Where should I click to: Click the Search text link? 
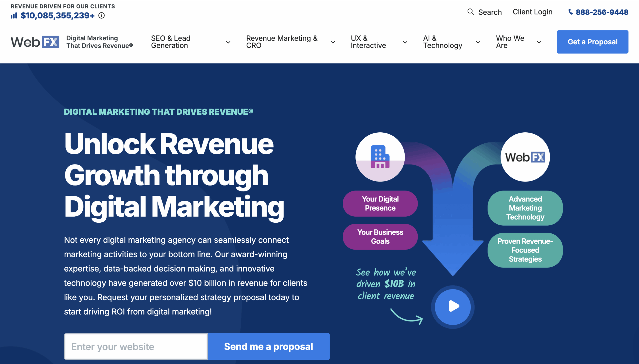[490, 12]
